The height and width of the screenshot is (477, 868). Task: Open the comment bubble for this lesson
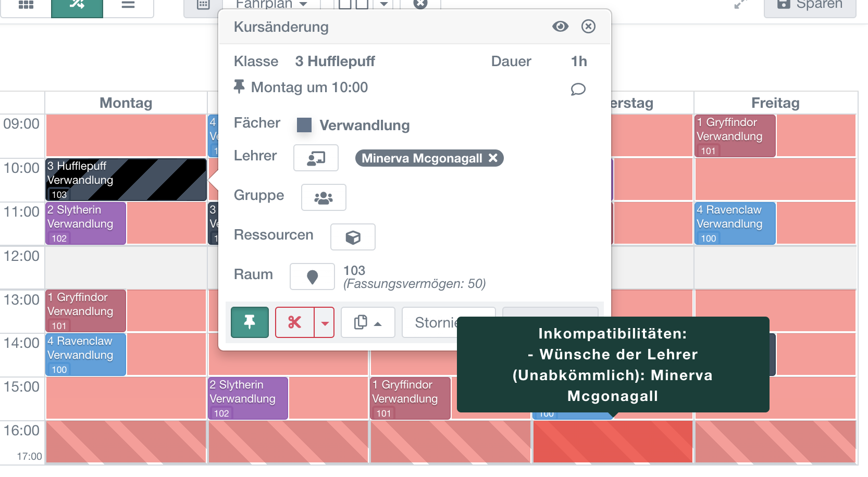[x=577, y=89]
